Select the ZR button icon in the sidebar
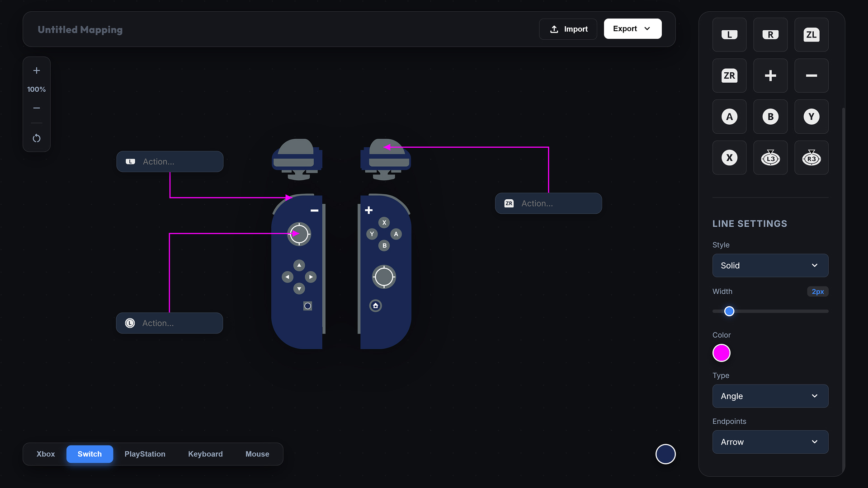Image resolution: width=868 pixels, height=488 pixels. (x=729, y=75)
